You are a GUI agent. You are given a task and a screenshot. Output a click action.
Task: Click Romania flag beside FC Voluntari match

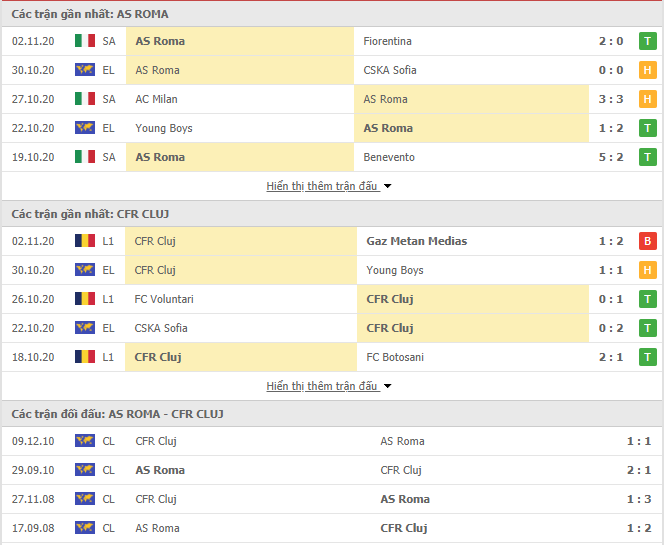85,299
